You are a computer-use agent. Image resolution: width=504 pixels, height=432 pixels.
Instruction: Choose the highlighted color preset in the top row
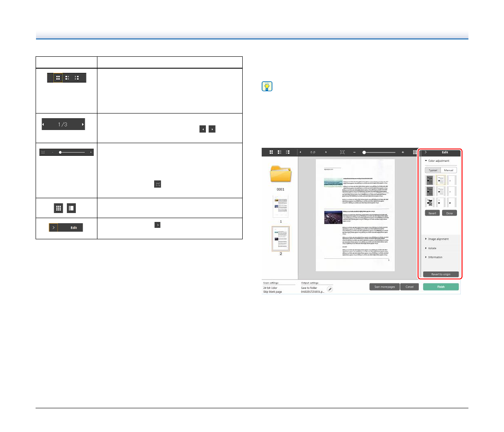(441, 180)
